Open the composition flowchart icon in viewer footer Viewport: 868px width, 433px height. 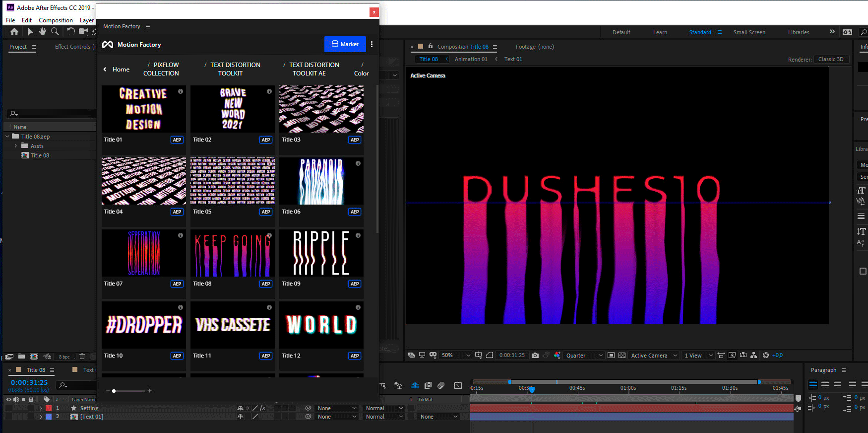point(754,356)
